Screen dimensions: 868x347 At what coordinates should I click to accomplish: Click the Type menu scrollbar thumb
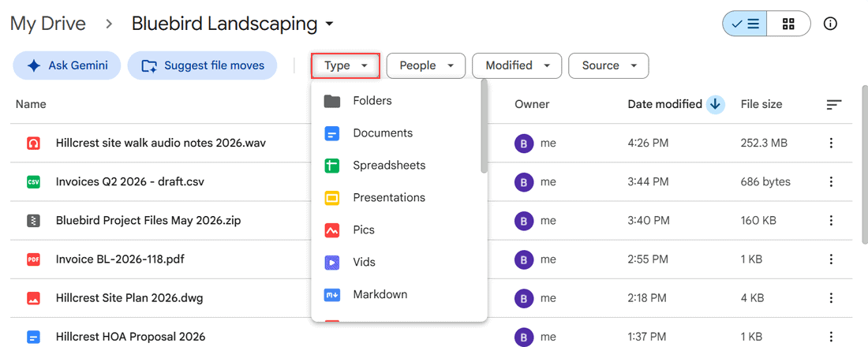(485, 127)
